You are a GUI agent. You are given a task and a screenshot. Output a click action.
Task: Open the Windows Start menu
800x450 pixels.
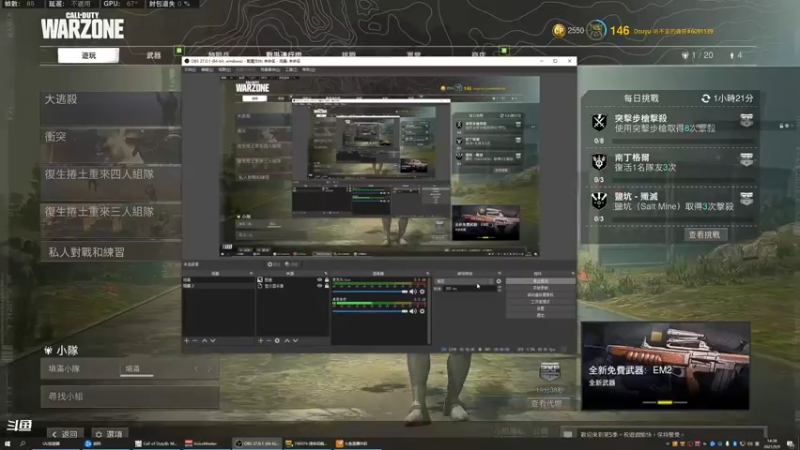[x=8, y=444]
